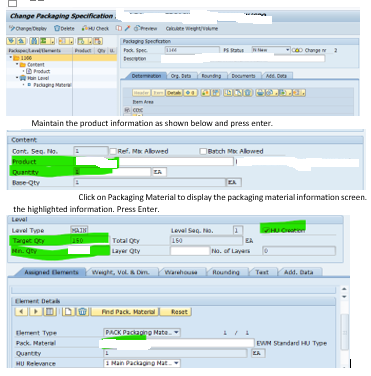
Task: Select Packaging Material in the tree
Action: (x=52, y=85)
